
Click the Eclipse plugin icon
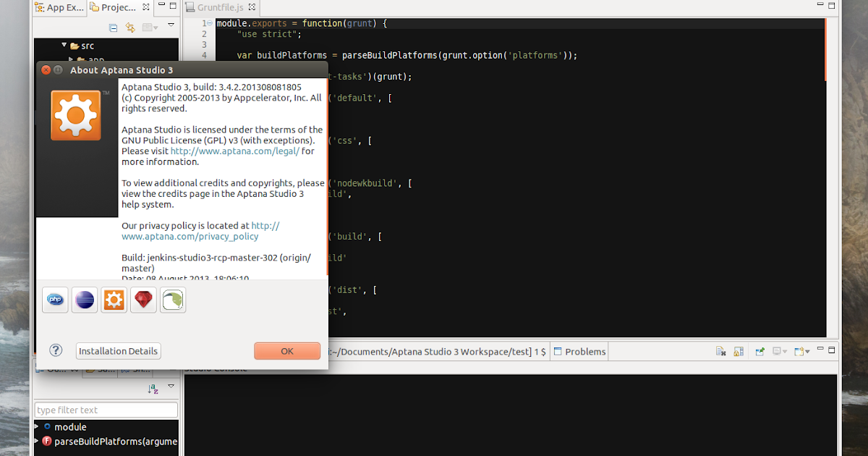click(x=85, y=300)
